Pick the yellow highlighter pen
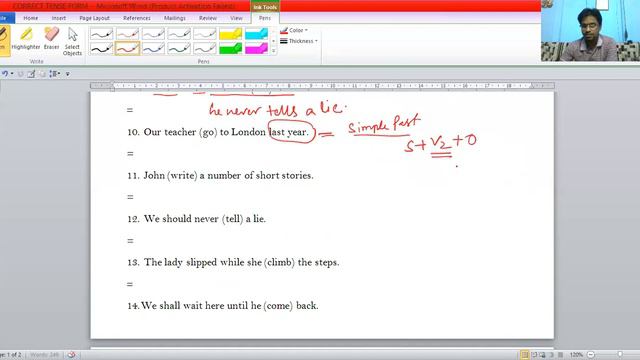The image size is (640, 360). coord(231,33)
